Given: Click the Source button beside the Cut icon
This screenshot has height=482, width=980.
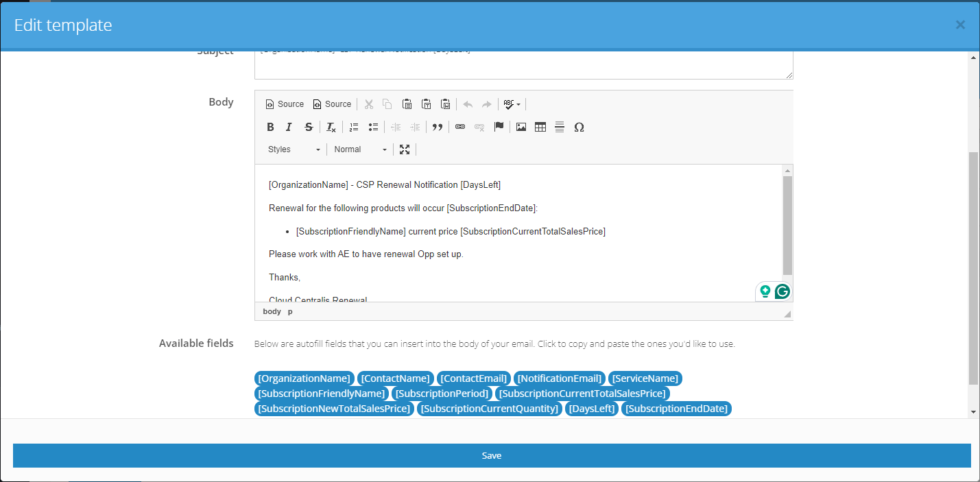Looking at the screenshot, I should tap(331, 104).
